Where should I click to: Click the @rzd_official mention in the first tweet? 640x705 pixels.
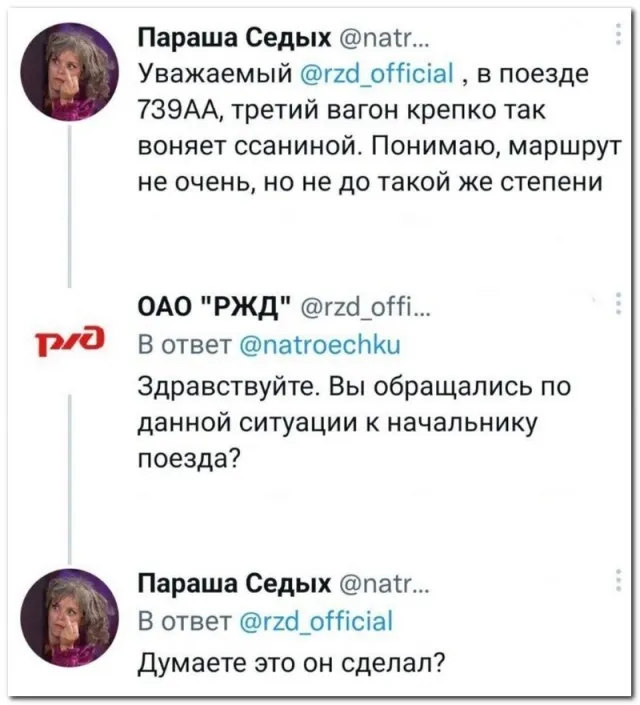378,74
